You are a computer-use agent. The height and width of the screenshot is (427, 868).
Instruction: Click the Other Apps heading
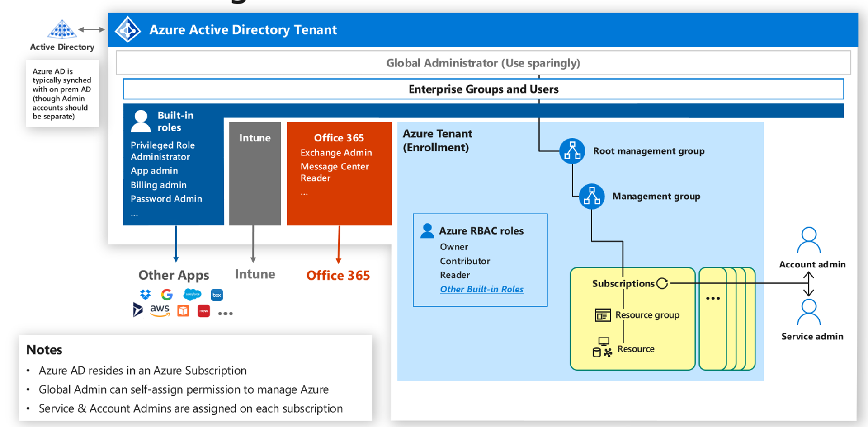(x=174, y=275)
